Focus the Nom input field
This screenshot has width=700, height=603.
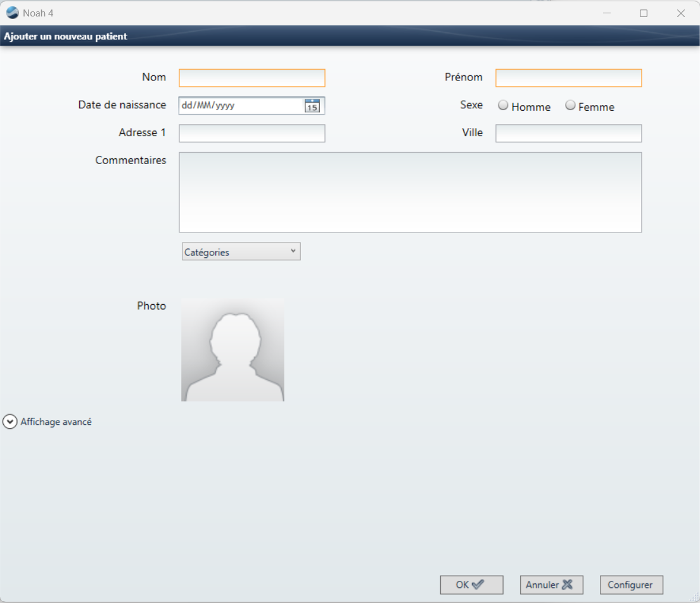[251, 78]
